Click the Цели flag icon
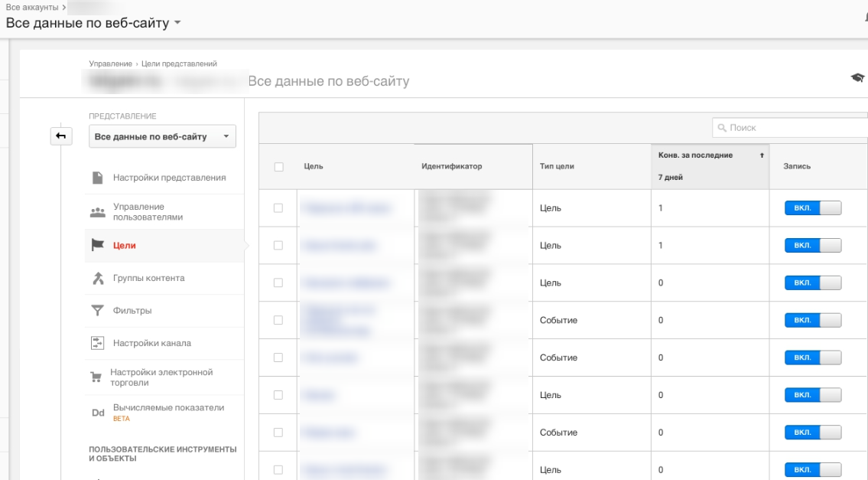This screenshot has width=868, height=480. coord(97,245)
